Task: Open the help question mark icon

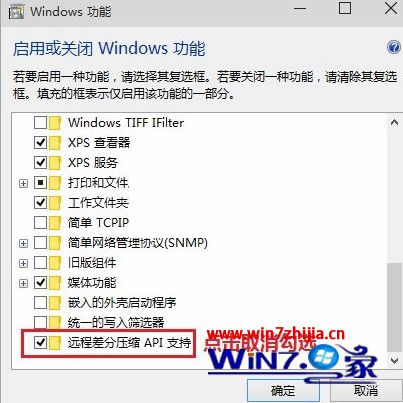Action: click(394, 47)
